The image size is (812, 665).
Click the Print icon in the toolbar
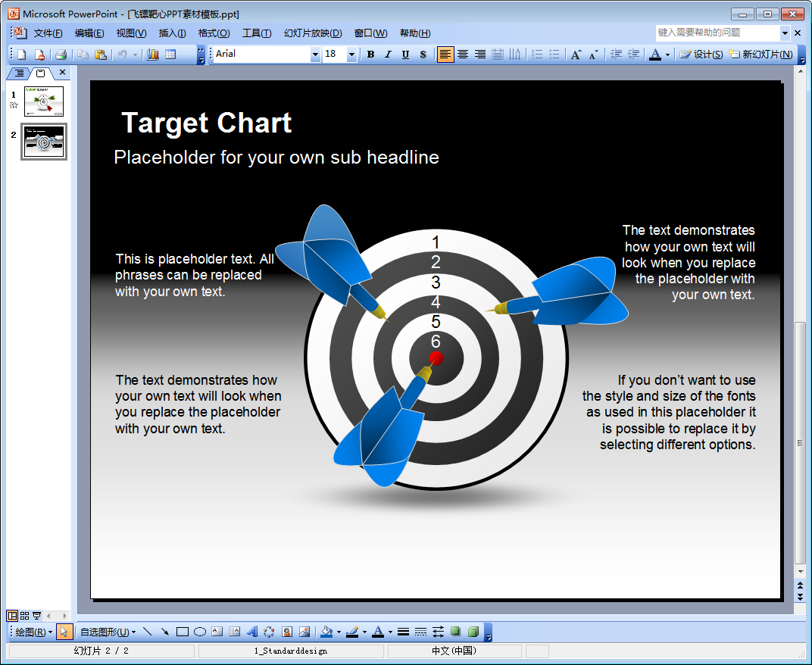(61, 55)
